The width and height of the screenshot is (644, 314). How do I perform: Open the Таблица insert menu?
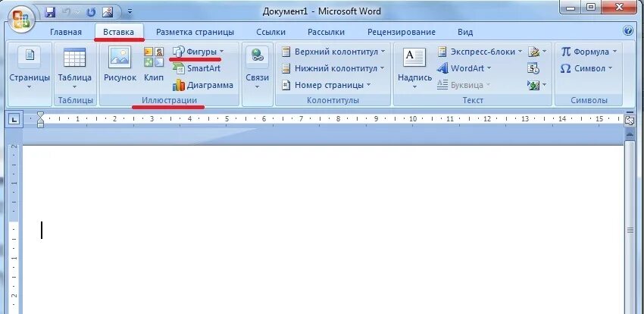pyautogui.click(x=75, y=69)
